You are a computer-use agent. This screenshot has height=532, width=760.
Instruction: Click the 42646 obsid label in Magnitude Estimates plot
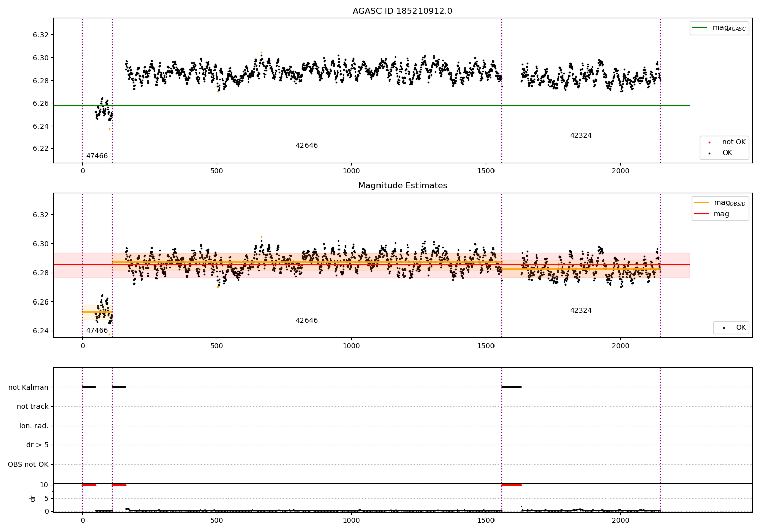tap(307, 321)
